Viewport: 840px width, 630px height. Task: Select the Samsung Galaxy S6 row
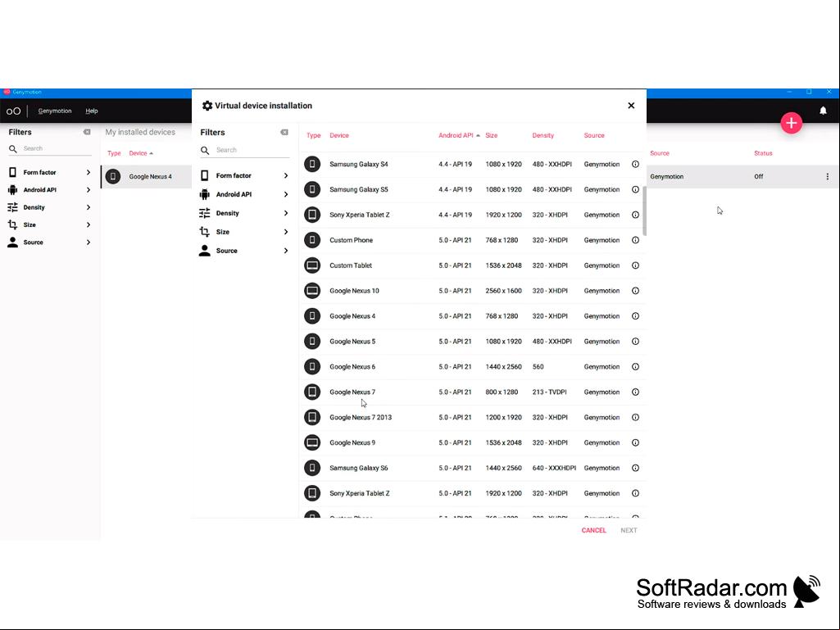click(x=473, y=468)
